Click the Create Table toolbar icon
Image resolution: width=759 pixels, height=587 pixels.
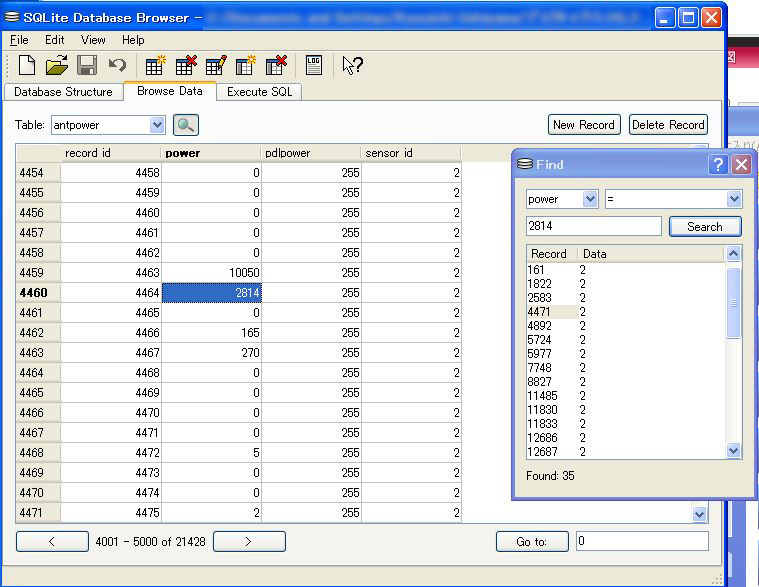click(155, 65)
